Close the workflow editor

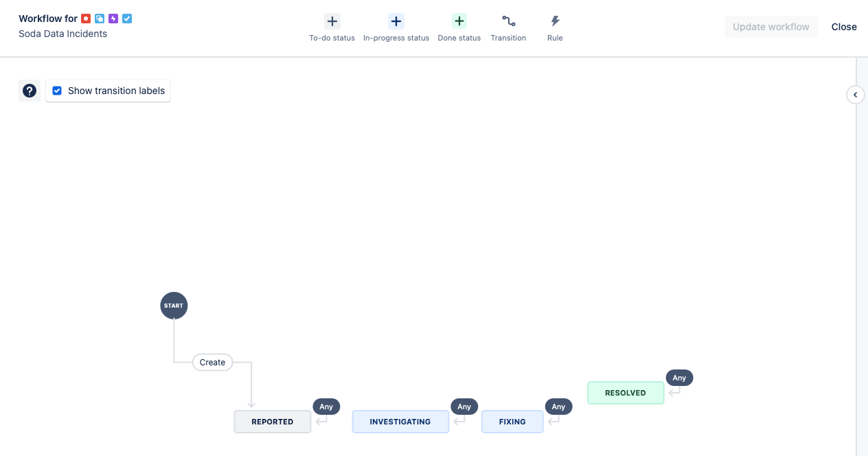[844, 27]
